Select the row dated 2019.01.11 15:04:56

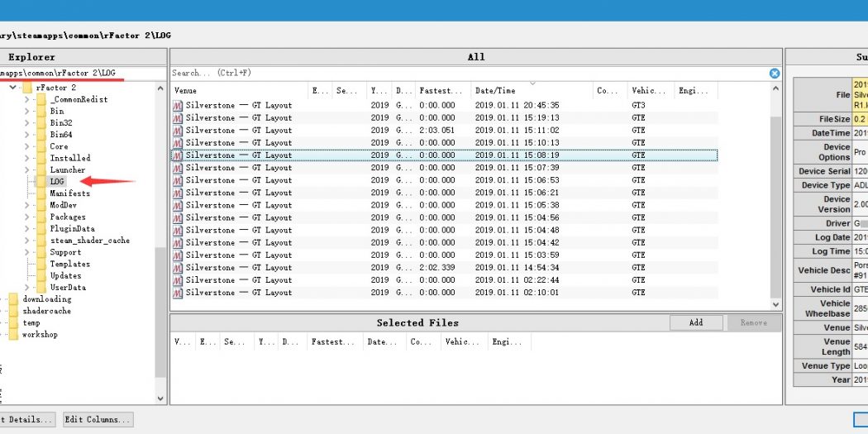coord(445,217)
